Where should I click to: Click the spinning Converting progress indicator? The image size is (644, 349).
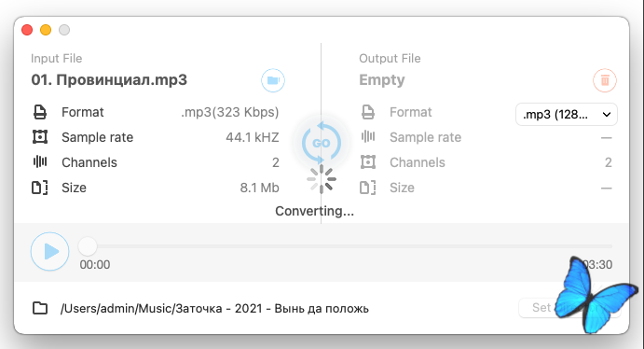tap(322, 179)
